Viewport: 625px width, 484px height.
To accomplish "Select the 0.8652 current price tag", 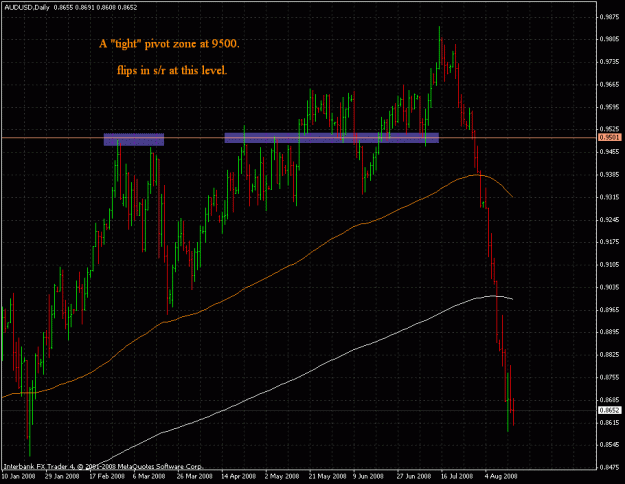I will [610, 410].
